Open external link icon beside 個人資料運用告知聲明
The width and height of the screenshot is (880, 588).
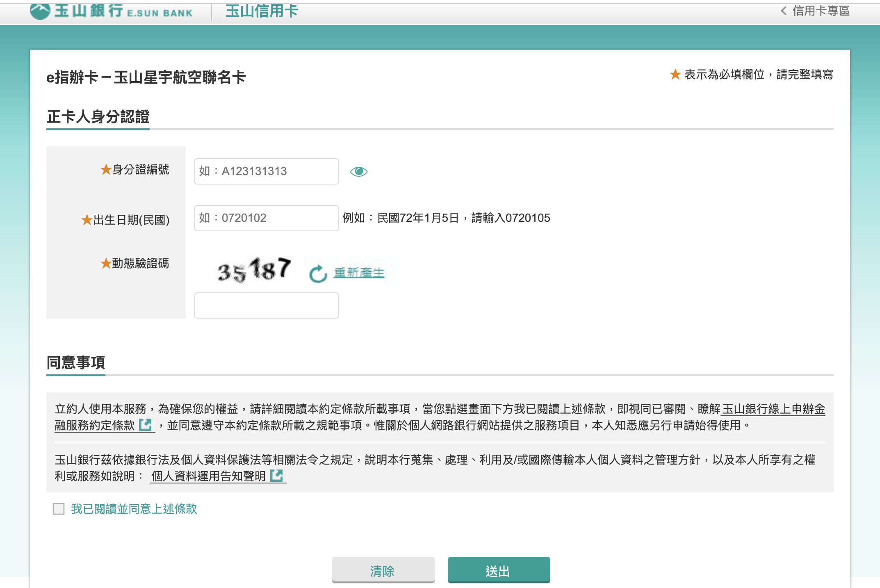point(277,476)
